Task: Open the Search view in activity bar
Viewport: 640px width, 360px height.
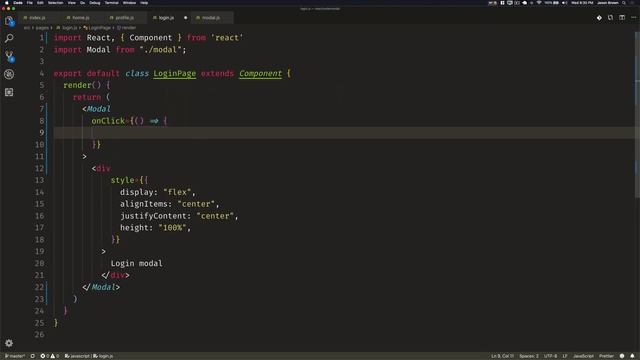Action: 9,38
